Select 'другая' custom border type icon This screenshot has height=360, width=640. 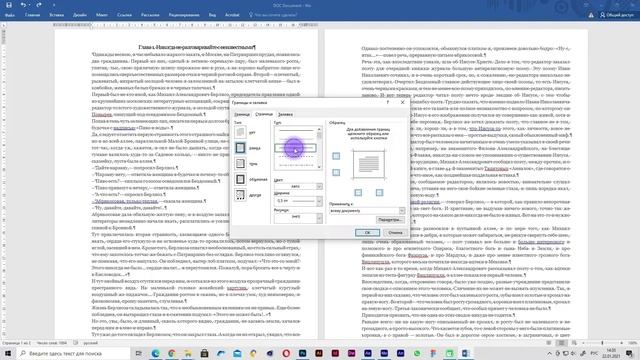(x=240, y=195)
